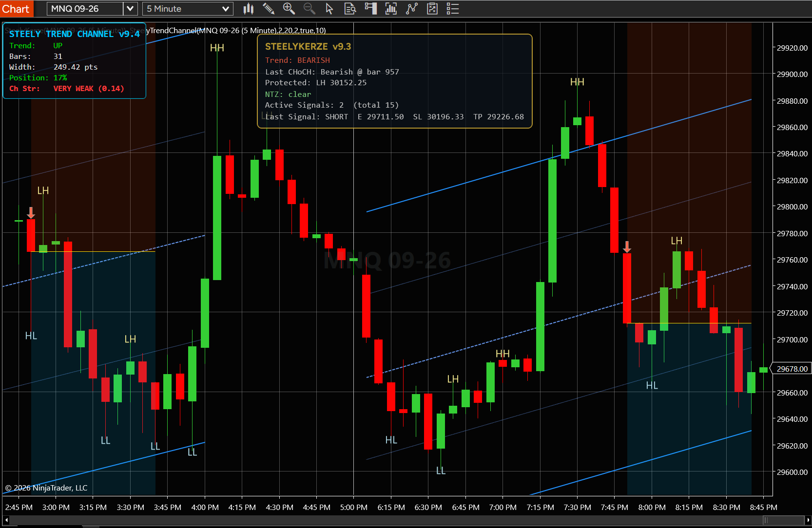Select the Chart tab

click(x=16, y=9)
